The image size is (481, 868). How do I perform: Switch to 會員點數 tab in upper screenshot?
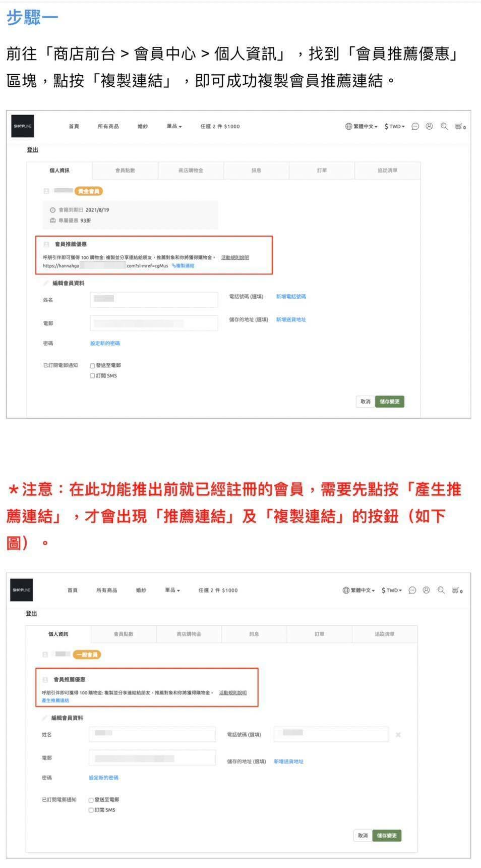pyautogui.click(x=125, y=171)
